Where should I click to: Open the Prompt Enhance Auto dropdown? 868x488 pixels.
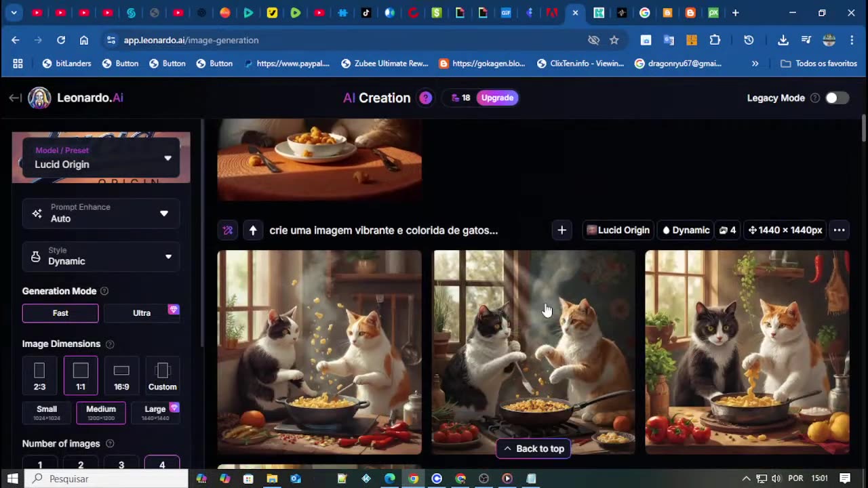(x=101, y=213)
